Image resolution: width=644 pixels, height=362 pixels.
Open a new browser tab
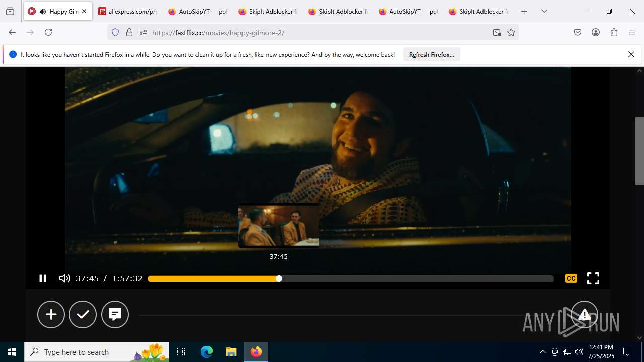[x=524, y=11]
